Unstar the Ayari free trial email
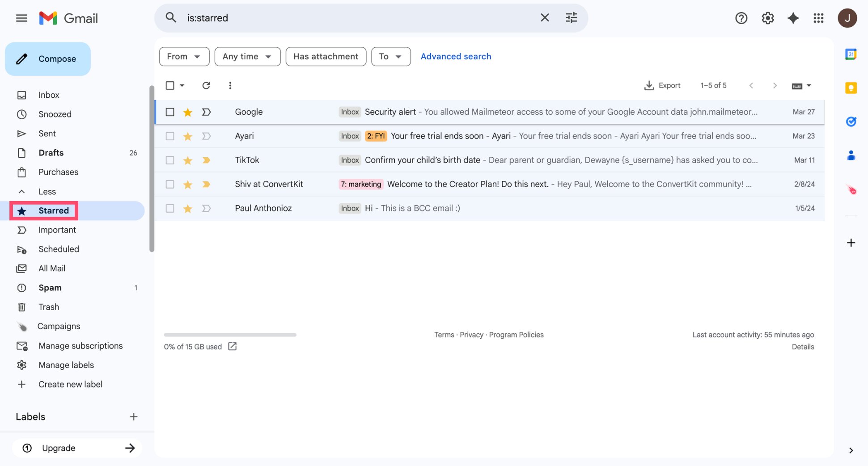This screenshot has width=868, height=466. click(188, 136)
